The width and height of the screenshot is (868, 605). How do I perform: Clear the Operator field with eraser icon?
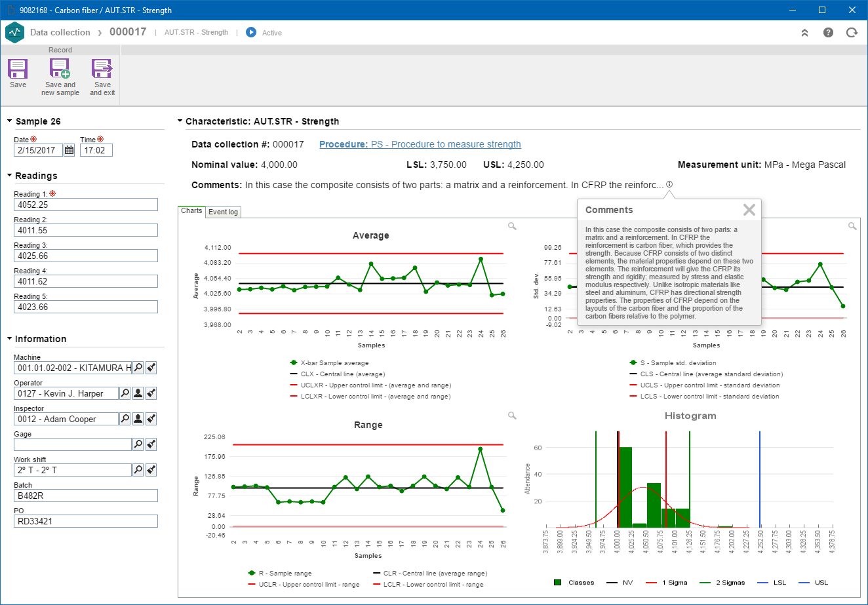click(x=151, y=393)
